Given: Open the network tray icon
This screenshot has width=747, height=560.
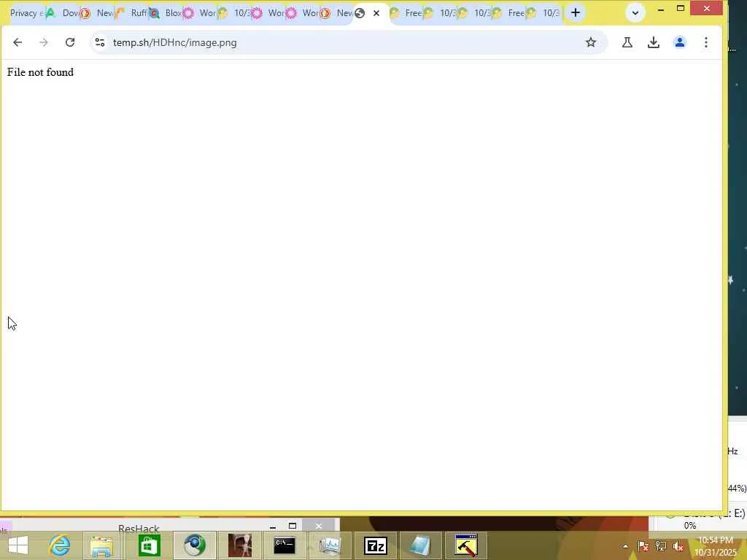Looking at the screenshot, I should pos(661,546).
